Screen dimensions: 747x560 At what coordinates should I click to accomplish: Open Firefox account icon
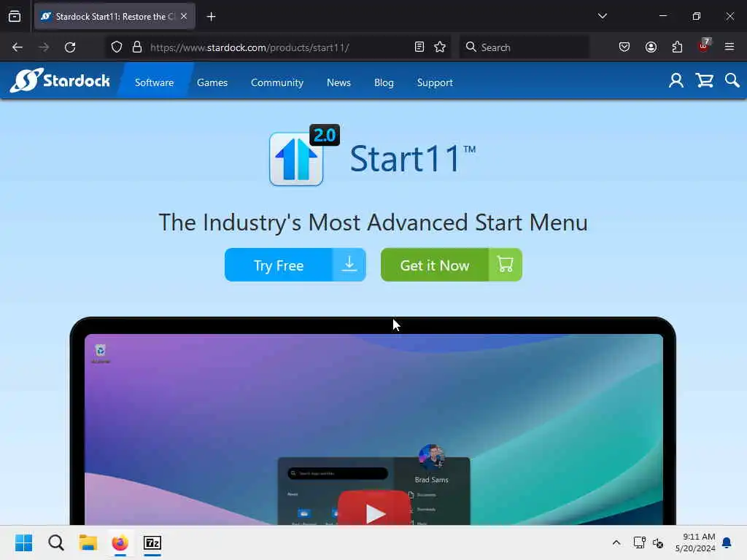pyautogui.click(x=651, y=47)
